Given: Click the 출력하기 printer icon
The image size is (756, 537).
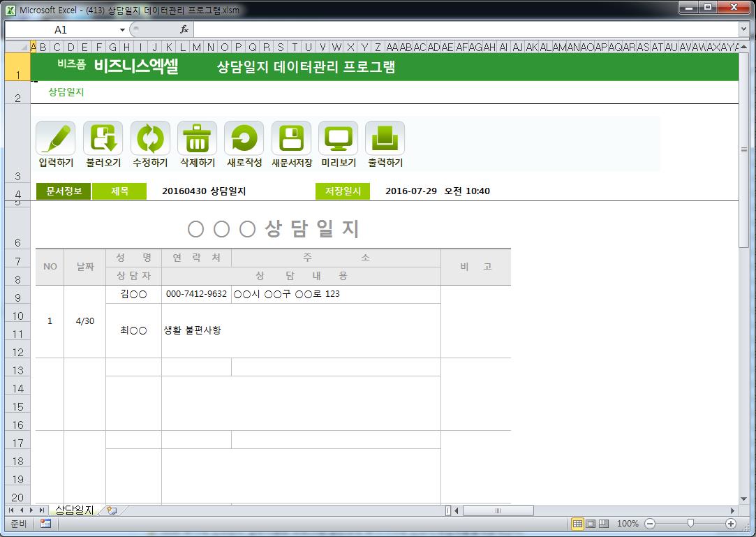Looking at the screenshot, I should click(385, 138).
